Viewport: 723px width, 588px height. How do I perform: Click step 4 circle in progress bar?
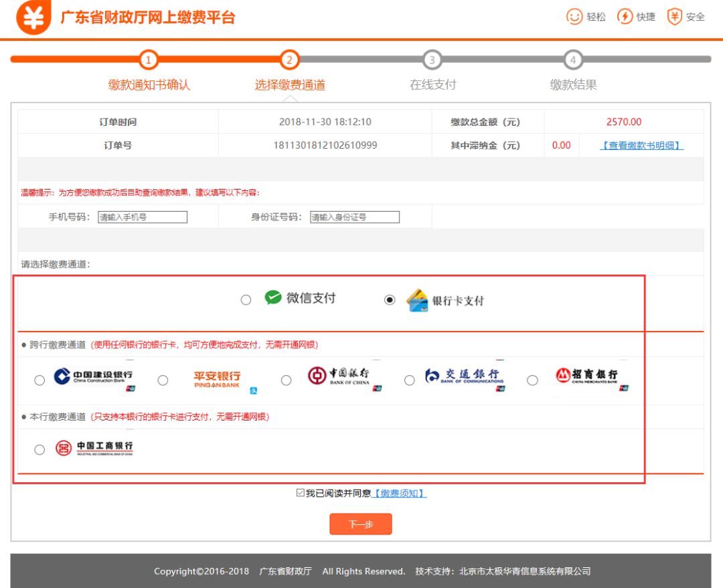pos(573,60)
